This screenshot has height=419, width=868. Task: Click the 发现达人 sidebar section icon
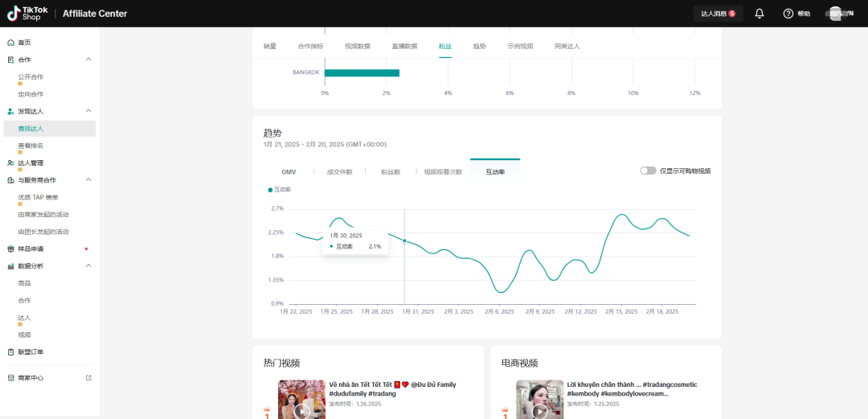(10, 112)
